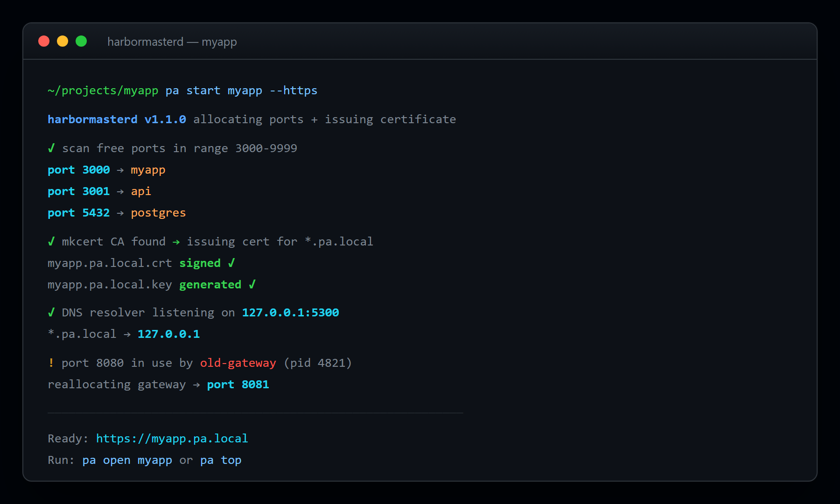Image resolution: width=840 pixels, height=504 pixels.
Task: Click the '(pid 4821)' text
Action: pos(318,363)
